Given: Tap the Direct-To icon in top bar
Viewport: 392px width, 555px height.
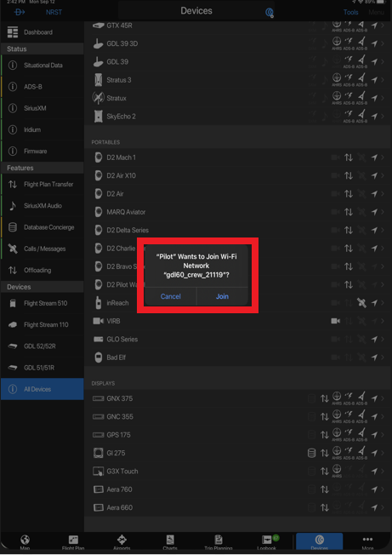Looking at the screenshot, I should coord(20,12).
